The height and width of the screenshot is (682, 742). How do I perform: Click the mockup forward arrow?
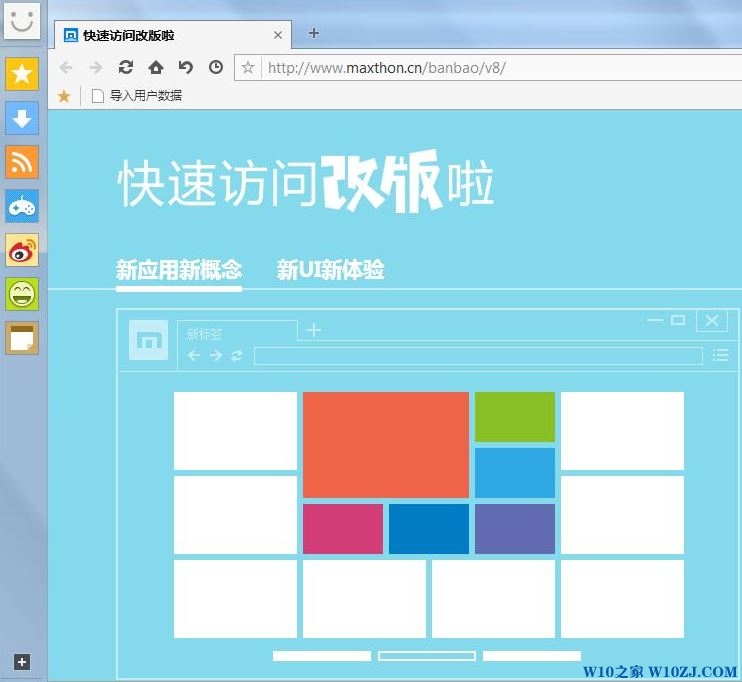[216, 355]
